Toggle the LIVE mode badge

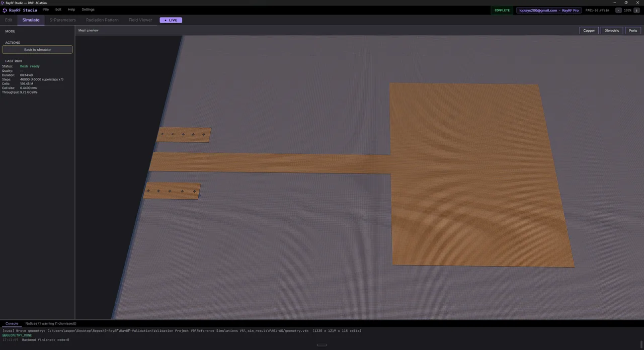171,20
